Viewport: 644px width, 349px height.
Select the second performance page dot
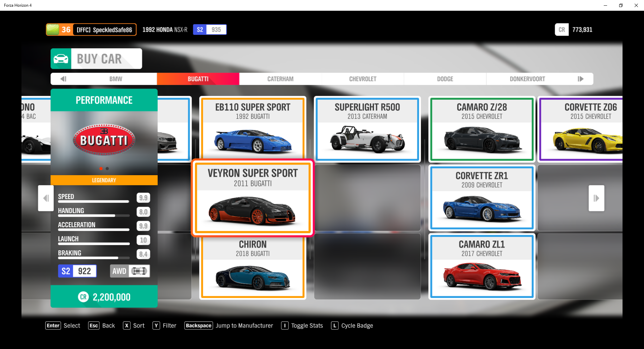pos(107,169)
